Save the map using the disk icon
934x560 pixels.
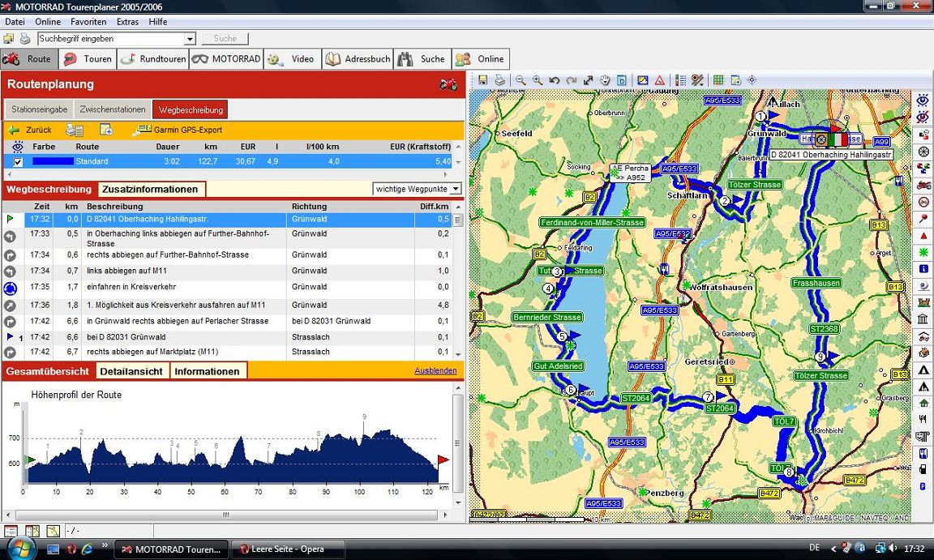pos(482,79)
